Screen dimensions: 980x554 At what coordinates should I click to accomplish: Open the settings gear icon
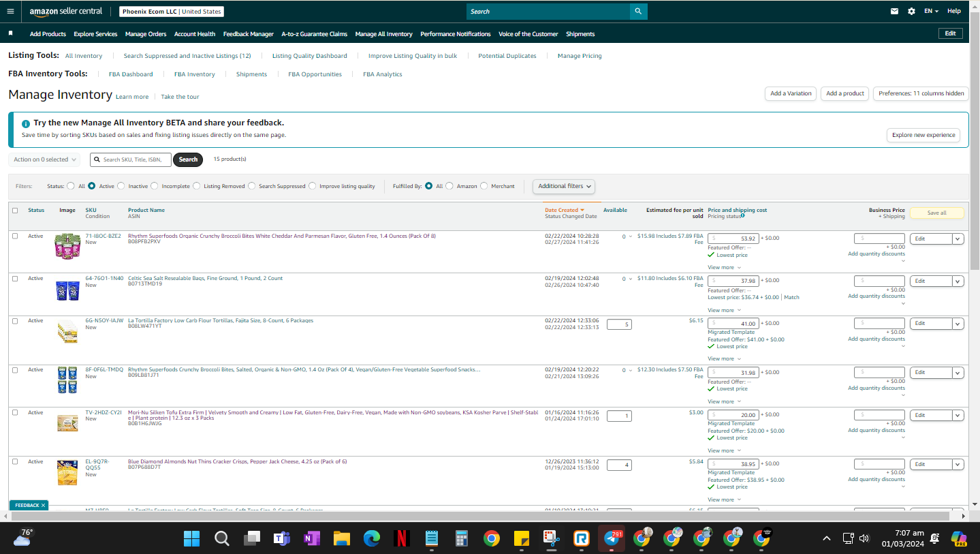pos(911,12)
